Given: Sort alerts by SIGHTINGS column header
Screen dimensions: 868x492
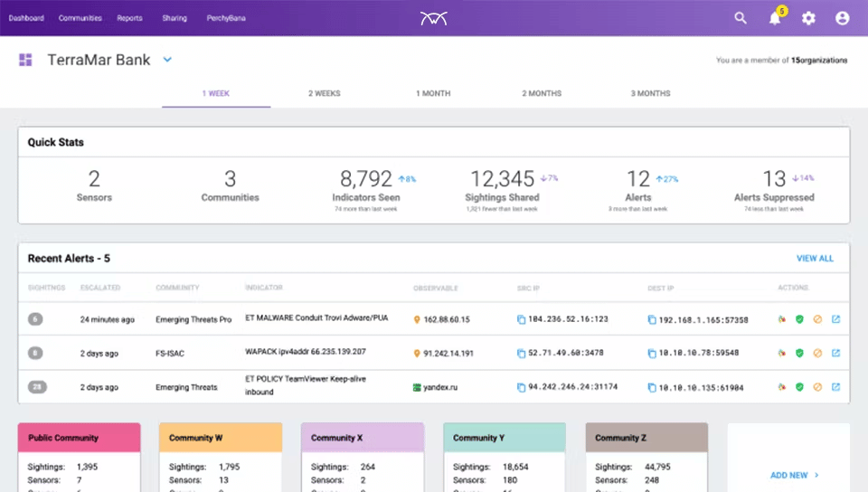Looking at the screenshot, I should click(x=46, y=288).
